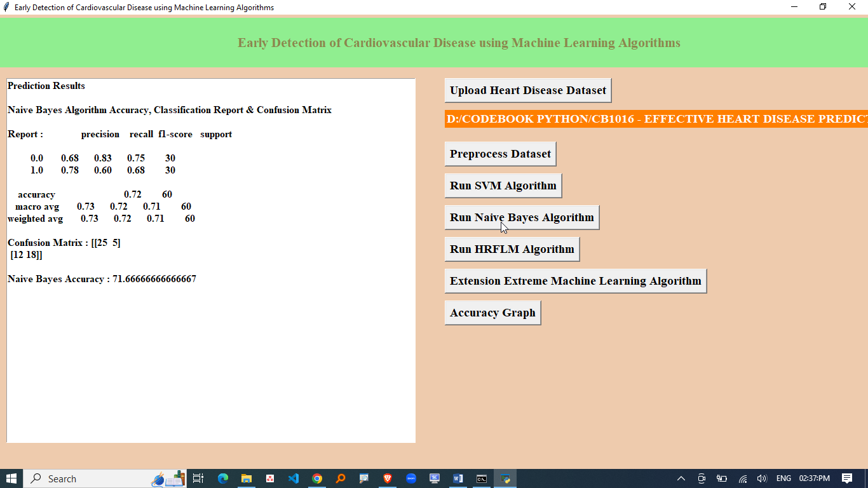Click the ENG language indicator
This screenshot has height=488, width=868.
783,478
